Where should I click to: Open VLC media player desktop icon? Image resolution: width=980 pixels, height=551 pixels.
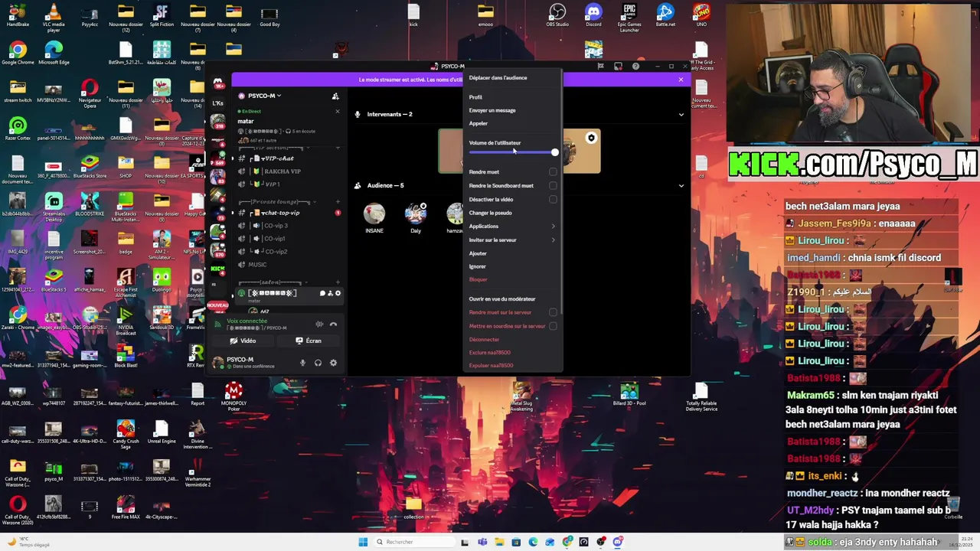click(x=54, y=17)
